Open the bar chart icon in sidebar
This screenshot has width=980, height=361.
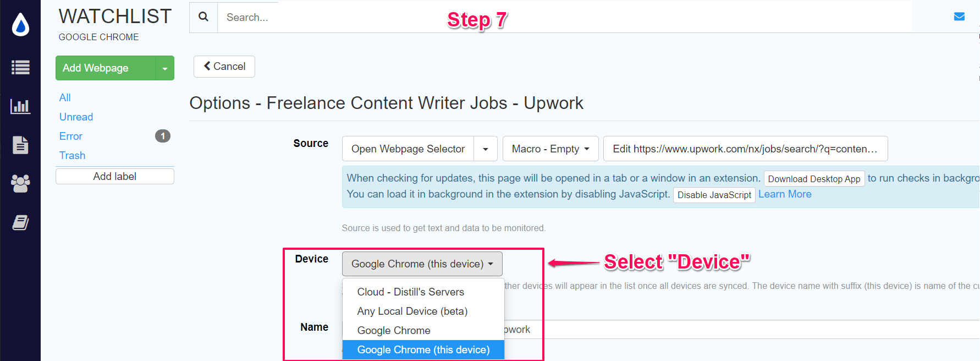click(20, 106)
